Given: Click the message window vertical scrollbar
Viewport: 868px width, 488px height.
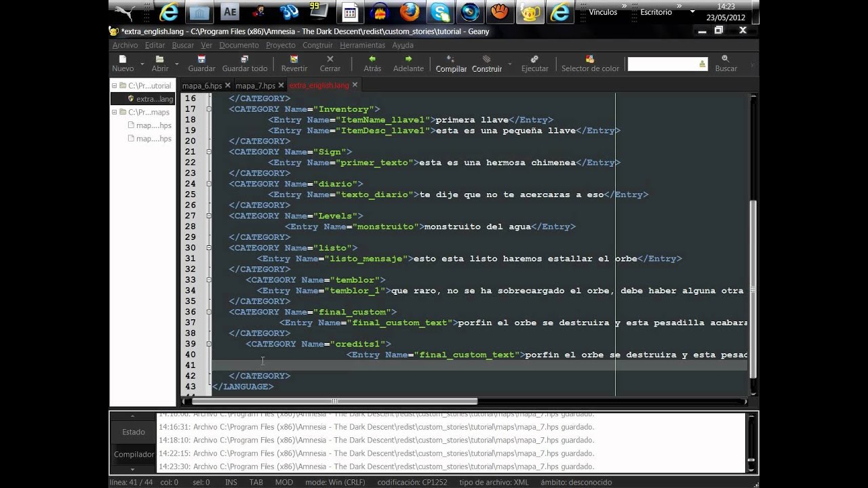Looking at the screenshot, I should 751,443.
